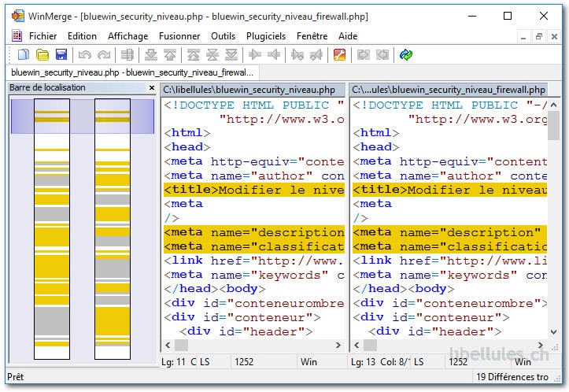Viewport: 569px width, 392px height.
Task: Click "Lg: 13 Col: 8" right status indicator
Action: tap(379, 362)
